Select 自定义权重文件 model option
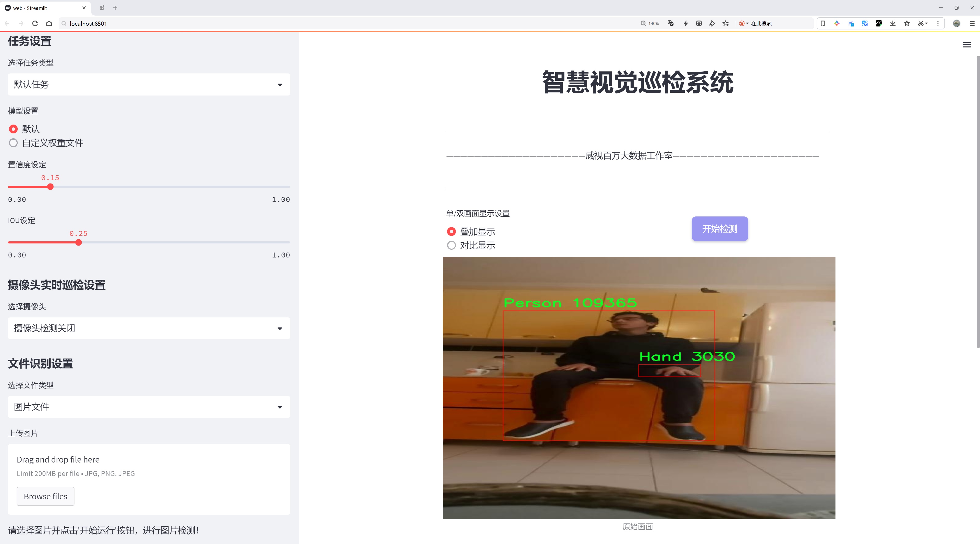 click(x=46, y=143)
